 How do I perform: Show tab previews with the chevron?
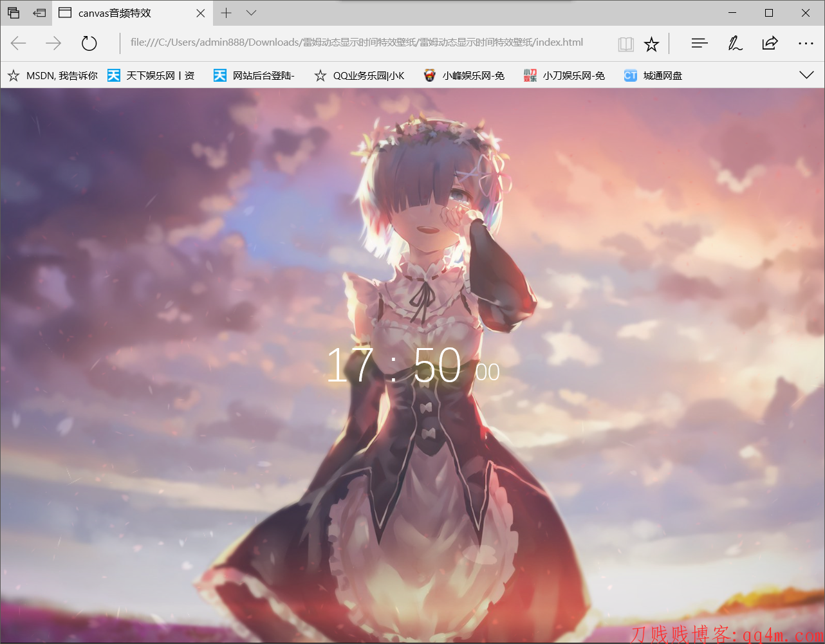(x=252, y=13)
